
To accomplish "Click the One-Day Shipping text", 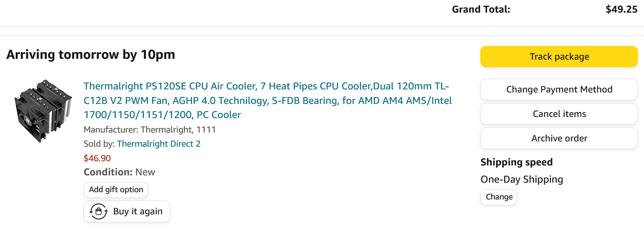I will click(522, 179).
